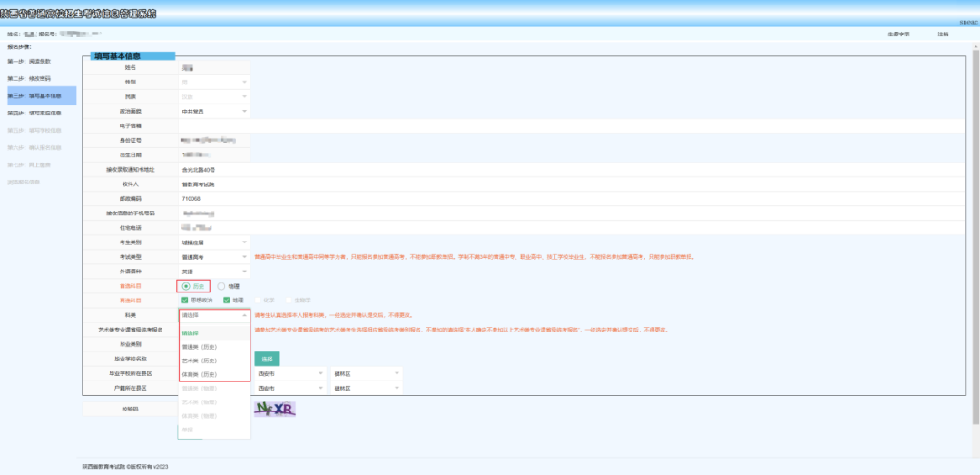Select the 历史 radio button
Image resolution: width=980 pixels, height=475 pixels.
(186, 286)
